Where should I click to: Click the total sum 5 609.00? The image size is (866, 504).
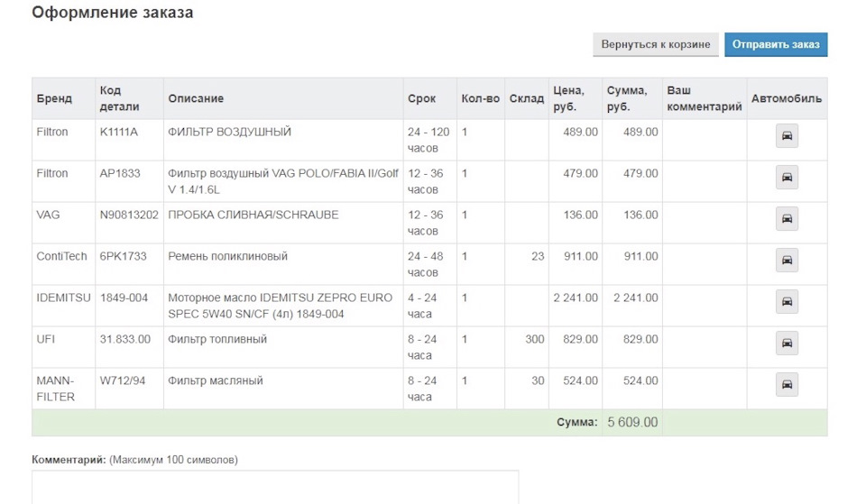pyautogui.click(x=632, y=422)
